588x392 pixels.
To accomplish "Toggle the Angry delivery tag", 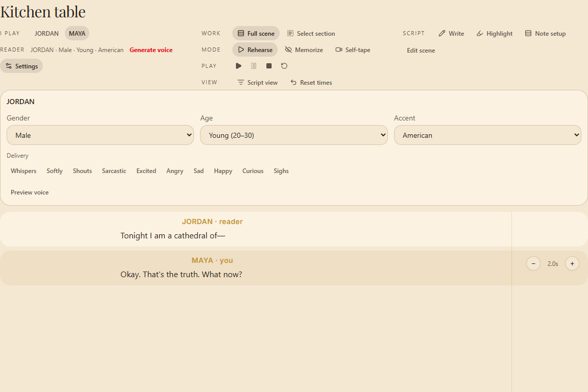I will pyautogui.click(x=175, y=171).
